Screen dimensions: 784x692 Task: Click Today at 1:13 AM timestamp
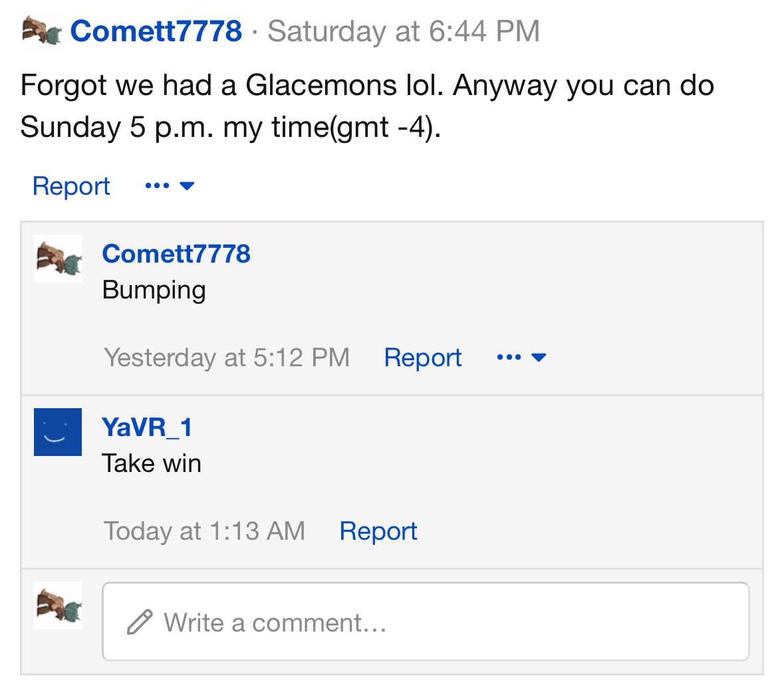[204, 531]
